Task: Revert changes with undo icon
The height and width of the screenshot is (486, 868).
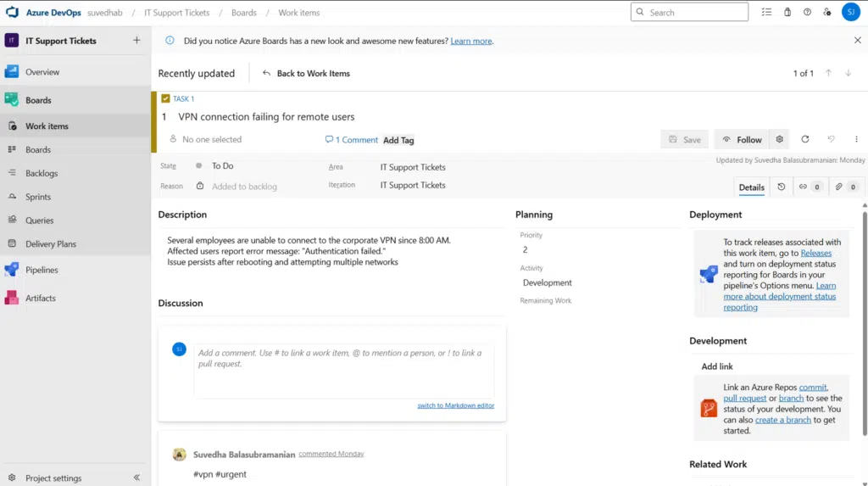Action: 831,139
